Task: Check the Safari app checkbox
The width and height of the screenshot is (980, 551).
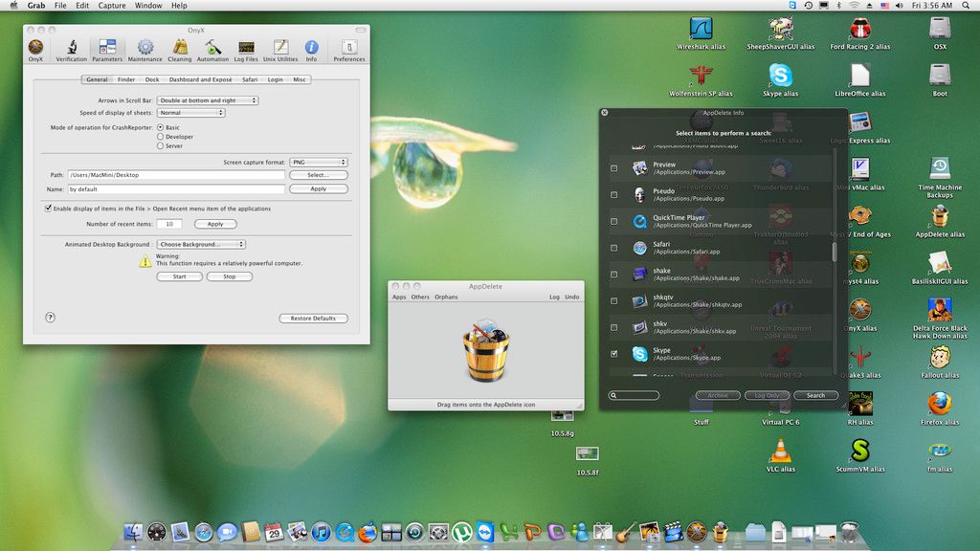Action: tap(613, 248)
